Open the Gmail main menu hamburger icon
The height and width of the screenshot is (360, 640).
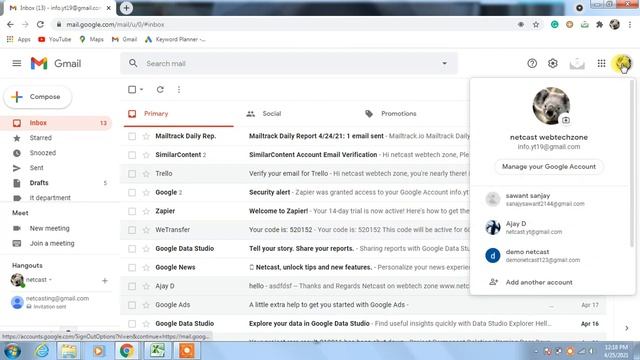point(17,63)
